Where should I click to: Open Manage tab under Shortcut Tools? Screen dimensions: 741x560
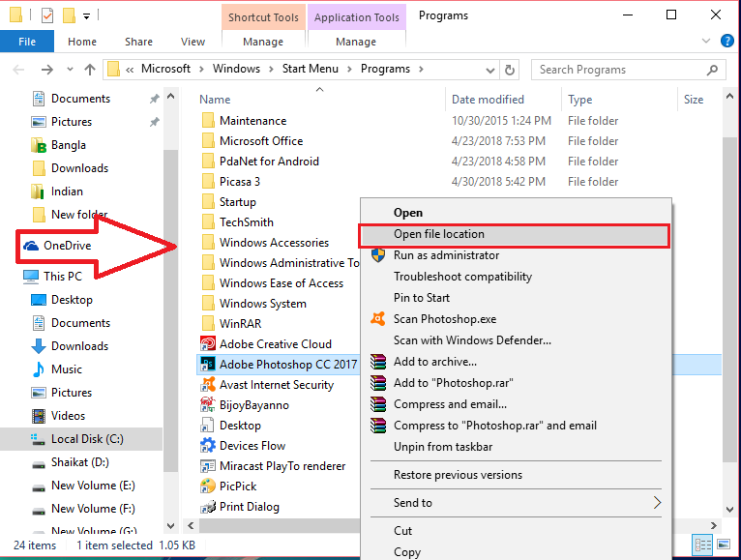tap(263, 42)
